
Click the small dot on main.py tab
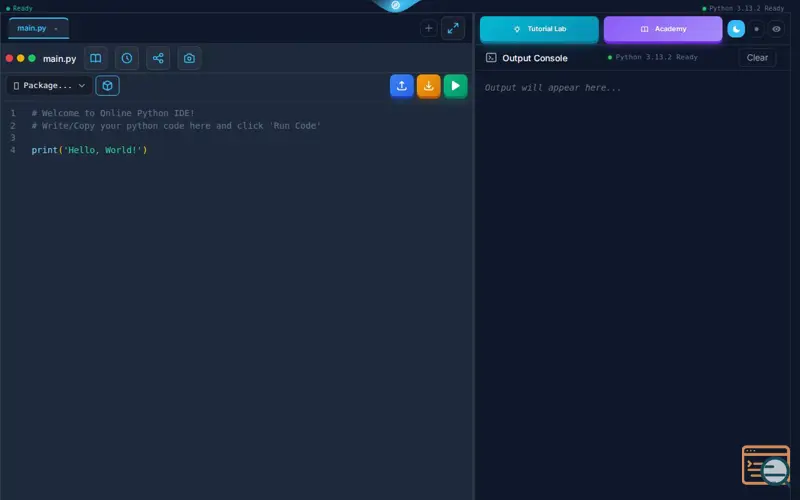(56, 29)
